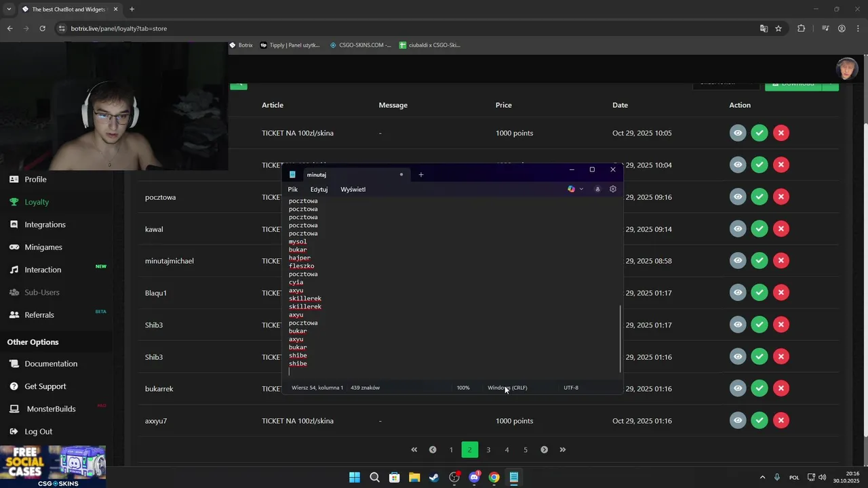868x488 pixels.
Task: Approve kawal's order
Action: (759, 228)
